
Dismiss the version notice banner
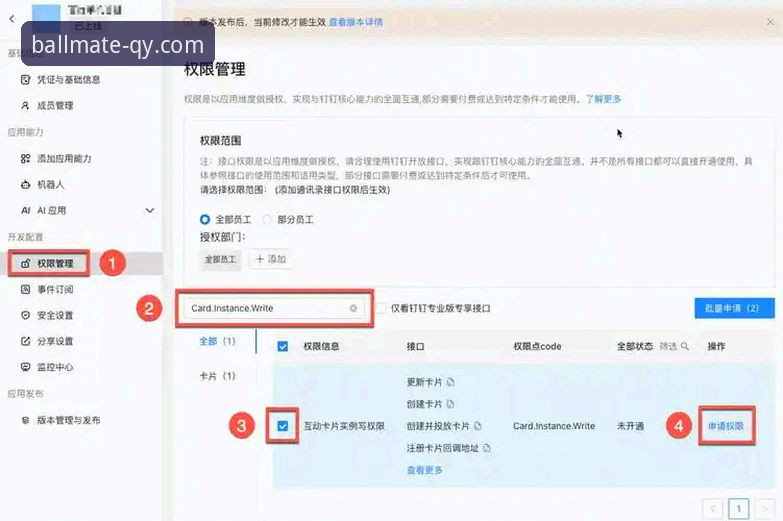pyautogui.click(x=771, y=22)
